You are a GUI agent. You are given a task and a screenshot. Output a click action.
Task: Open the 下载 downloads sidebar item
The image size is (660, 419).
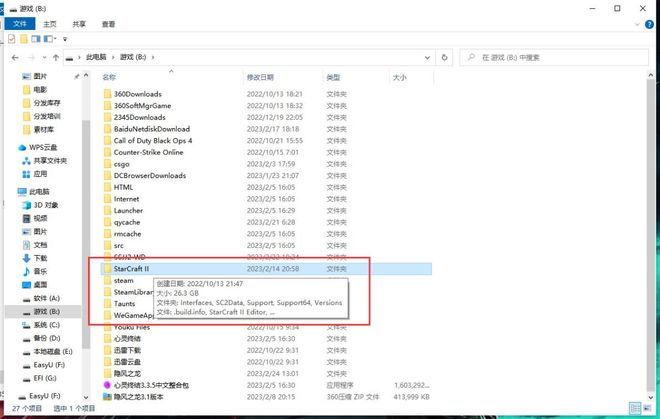point(40,257)
